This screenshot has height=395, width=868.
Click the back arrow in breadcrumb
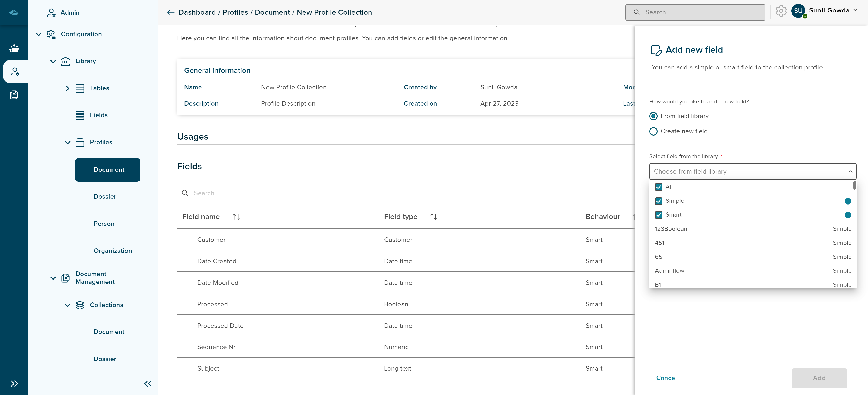(170, 12)
